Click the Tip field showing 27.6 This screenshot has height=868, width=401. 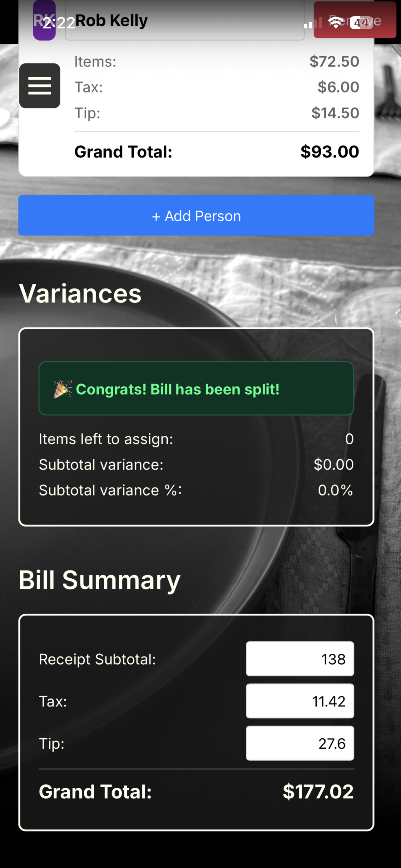[x=300, y=743]
